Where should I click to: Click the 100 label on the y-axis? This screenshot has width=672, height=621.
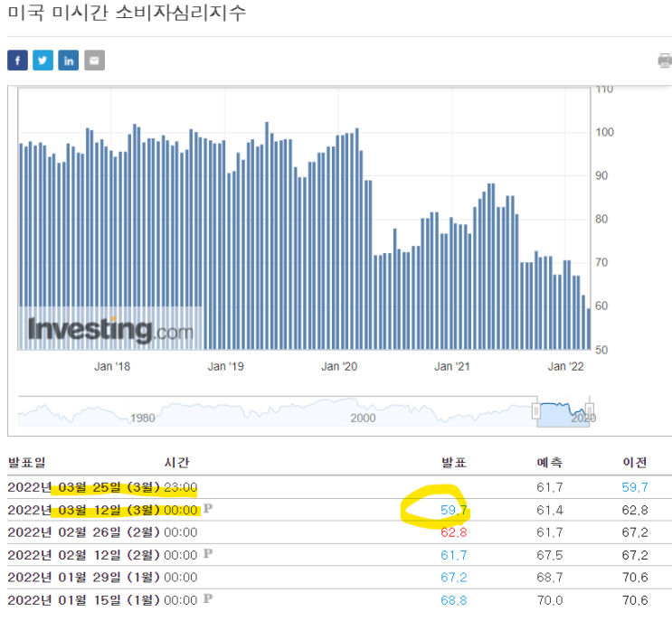605,132
